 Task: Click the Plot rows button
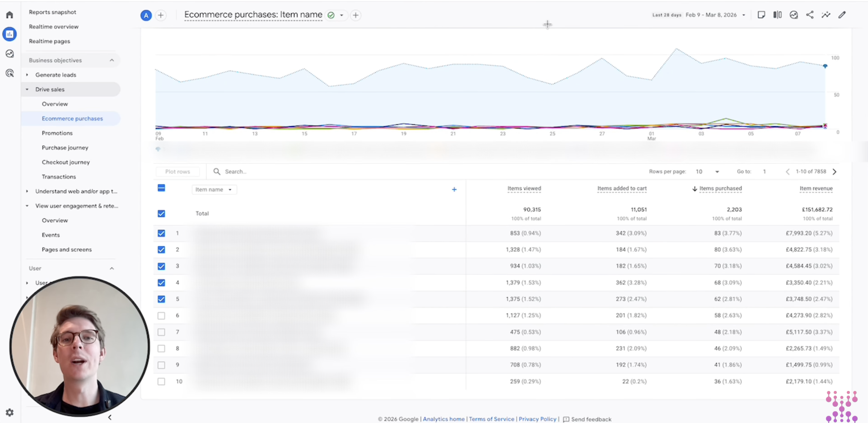[x=177, y=171]
